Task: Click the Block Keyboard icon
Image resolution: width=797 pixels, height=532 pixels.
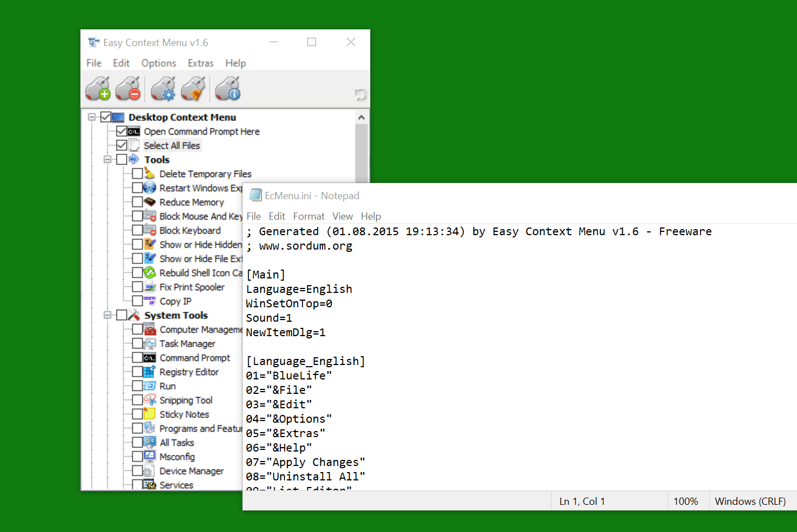Action: 150,230
